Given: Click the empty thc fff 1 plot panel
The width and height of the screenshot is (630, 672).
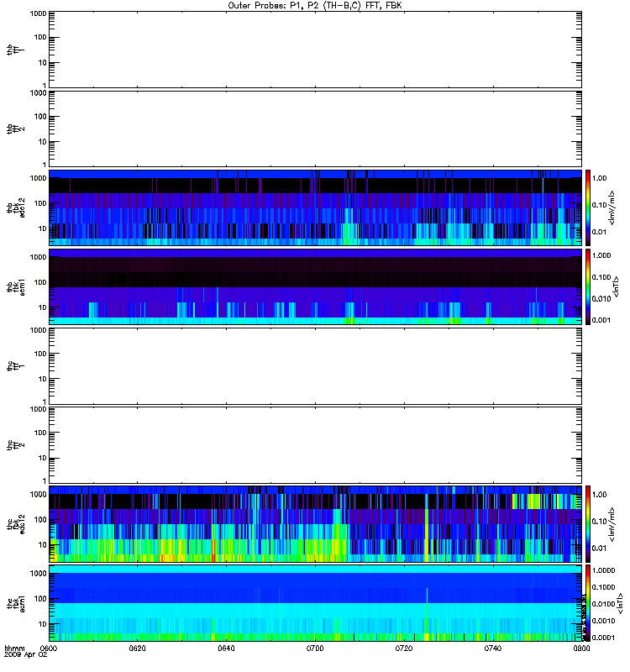Looking at the screenshot, I should click(315, 366).
